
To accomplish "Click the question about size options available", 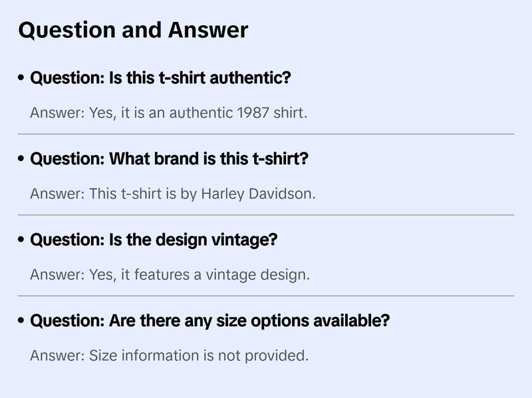I will (209, 321).
